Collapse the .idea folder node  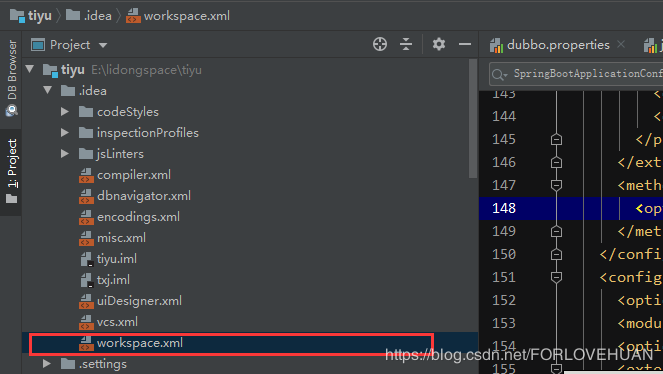pos(47,90)
